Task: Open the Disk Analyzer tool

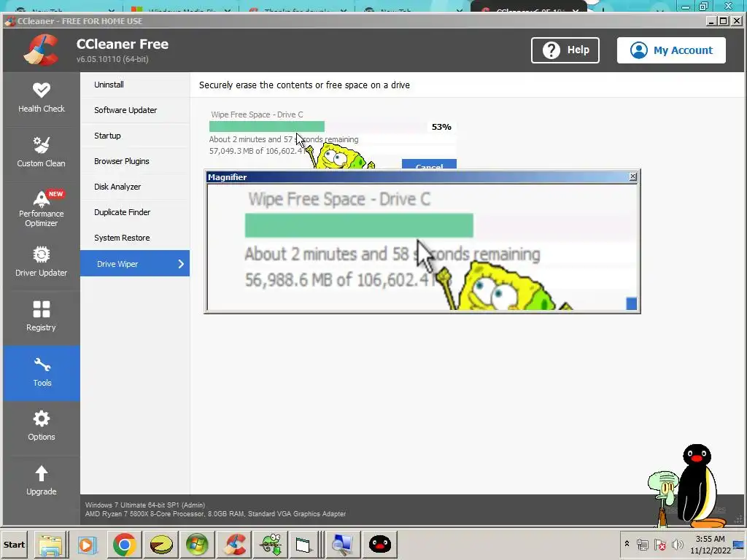Action: pos(135,187)
